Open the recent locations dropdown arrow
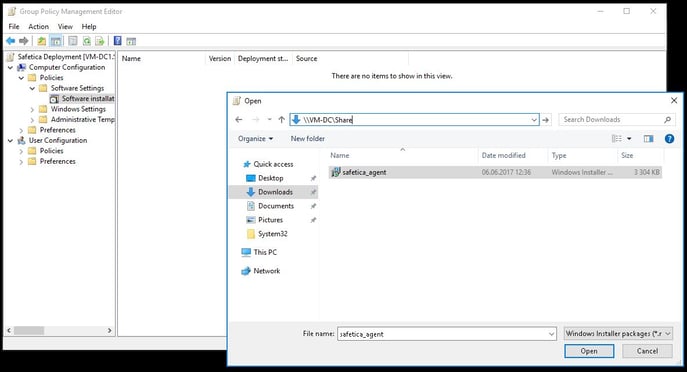This screenshot has height=372, width=687. [269, 120]
